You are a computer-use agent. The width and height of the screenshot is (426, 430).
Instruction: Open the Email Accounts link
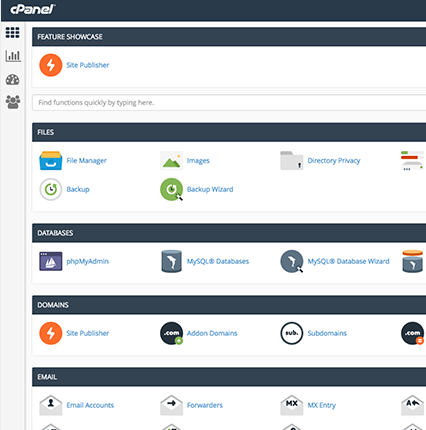pos(90,405)
